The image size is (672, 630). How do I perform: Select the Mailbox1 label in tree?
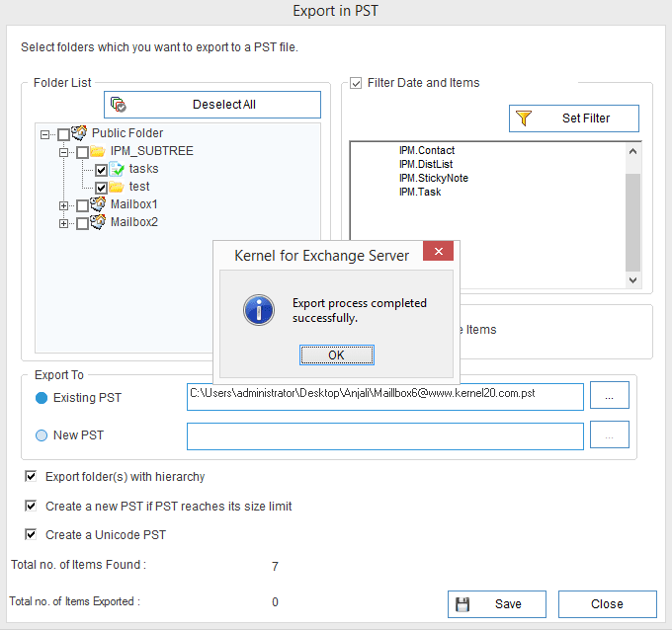tap(134, 204)
